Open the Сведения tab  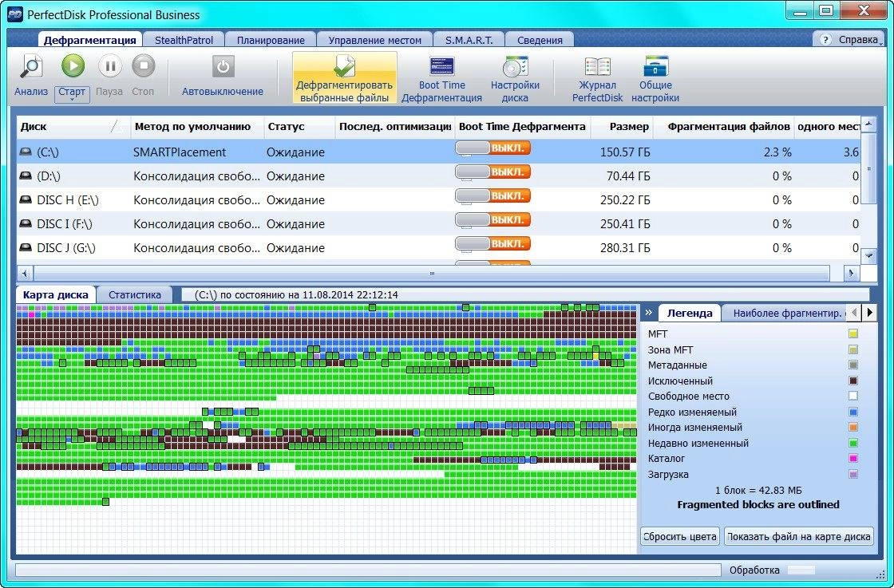click(x=540, y=40)
